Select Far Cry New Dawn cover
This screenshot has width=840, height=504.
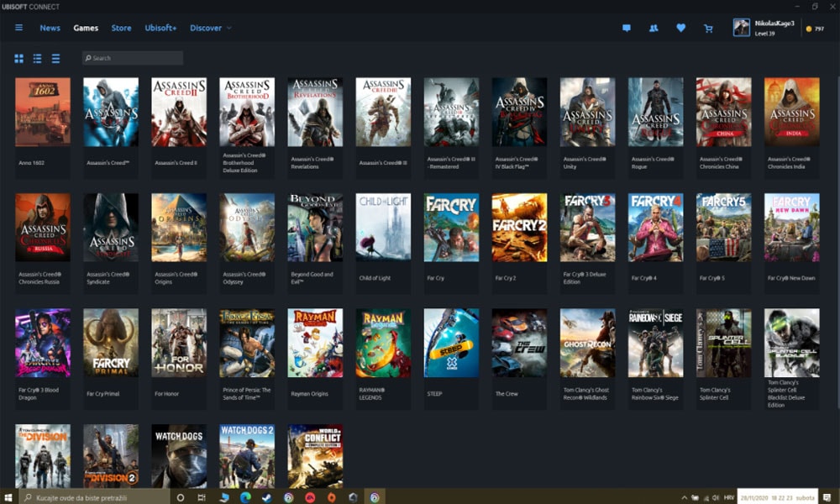click(x=792, y=228)
